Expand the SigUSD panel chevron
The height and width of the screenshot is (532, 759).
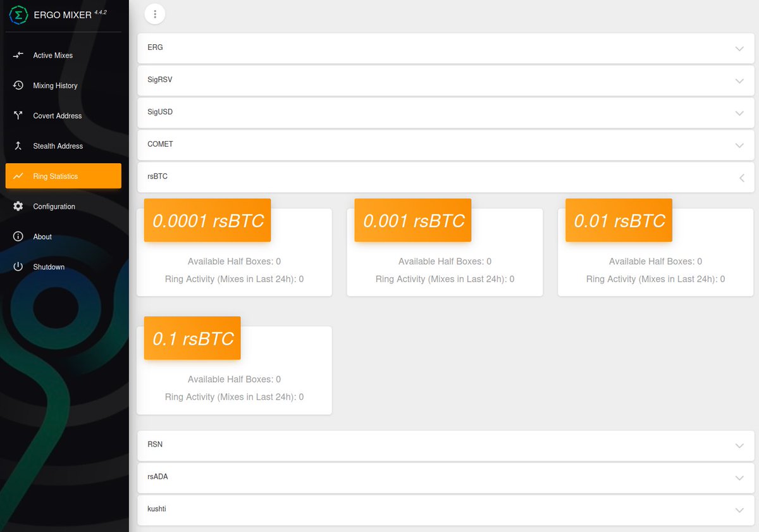[739, 113]
